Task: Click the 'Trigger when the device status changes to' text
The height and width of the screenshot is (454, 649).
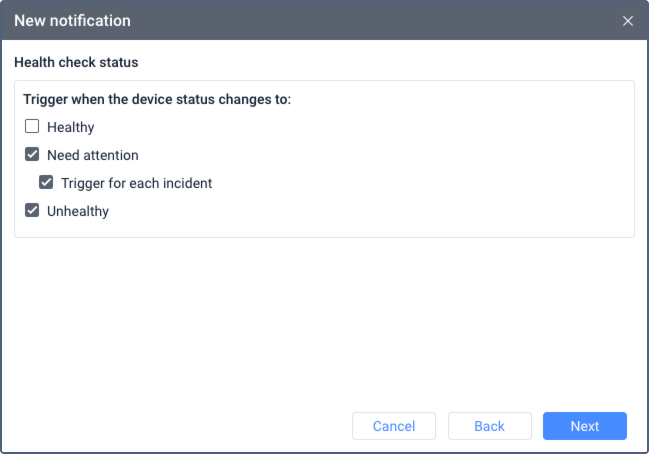Action: (157, 100)
